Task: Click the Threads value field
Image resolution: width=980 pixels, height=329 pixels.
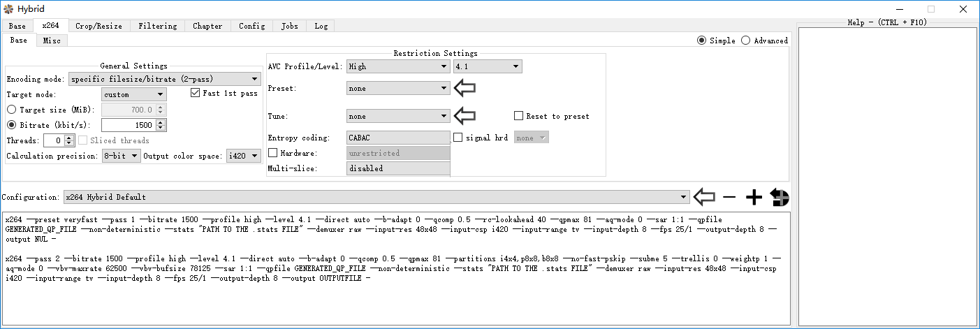Action: click(x=54, y=140)
